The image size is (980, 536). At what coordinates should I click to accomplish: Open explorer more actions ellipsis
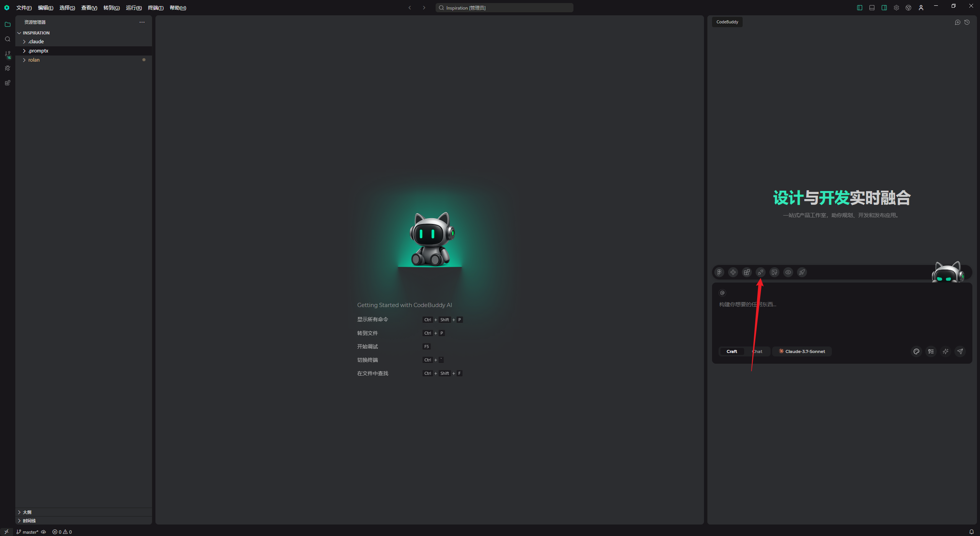[142, 22]
